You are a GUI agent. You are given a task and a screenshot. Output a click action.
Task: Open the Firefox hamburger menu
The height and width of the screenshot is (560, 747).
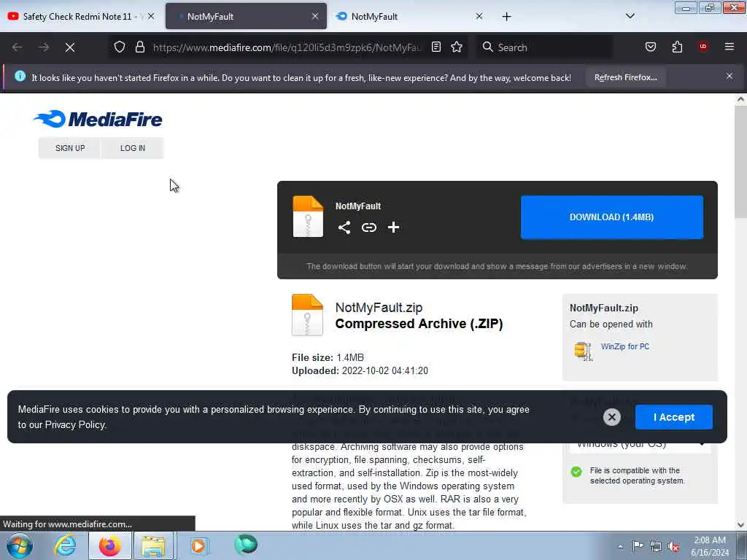click(729, 47)
